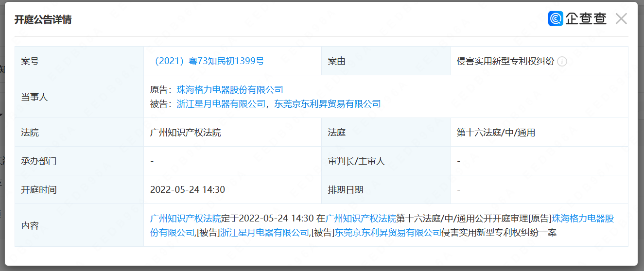Open defendant 浙江星月电器有限公司 in 当事人 row
The image size is (644, 271).
(221, 104)
